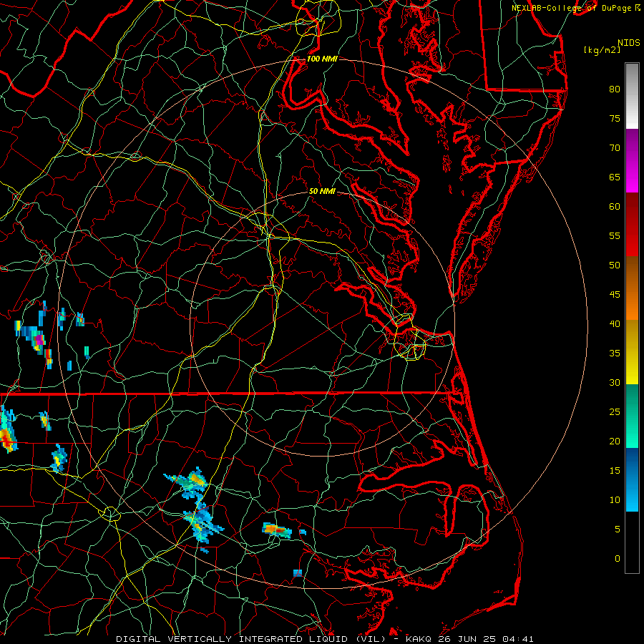Click the NEXLAB-College of DuPage label
The height and width of the screenshot is (644, 644).
point(571,8)
